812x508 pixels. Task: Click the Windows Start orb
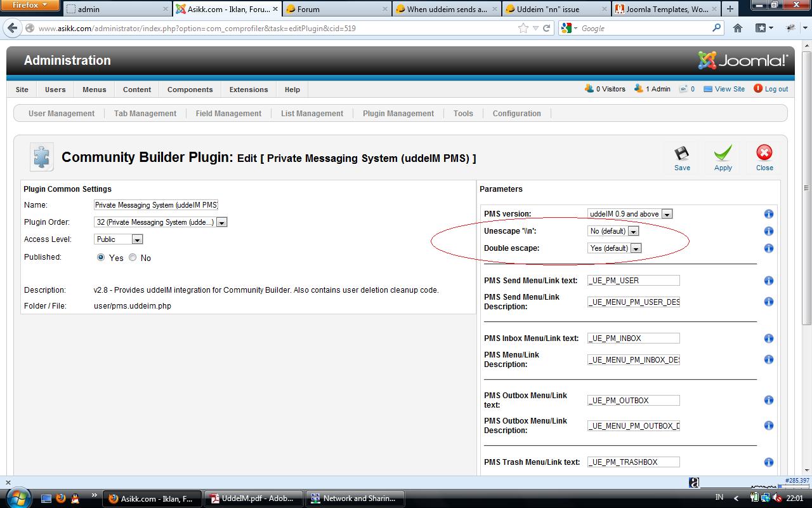(x=17, y=498)
